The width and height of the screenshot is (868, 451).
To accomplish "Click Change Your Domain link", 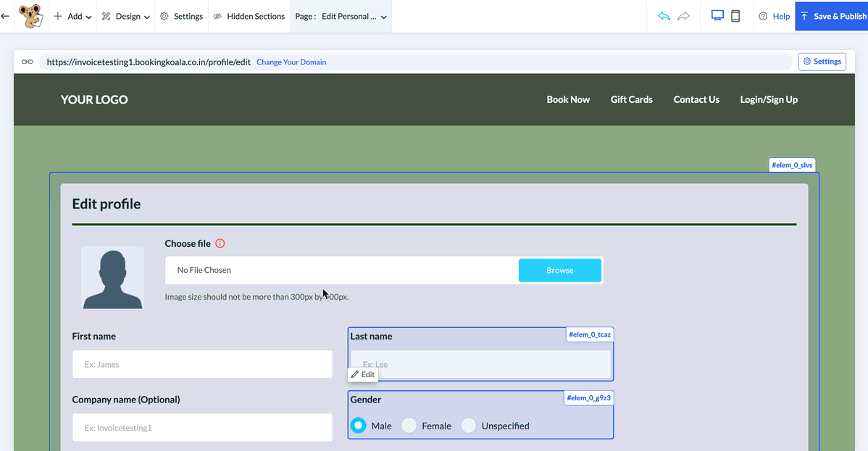I will click(x=291, y=62).
